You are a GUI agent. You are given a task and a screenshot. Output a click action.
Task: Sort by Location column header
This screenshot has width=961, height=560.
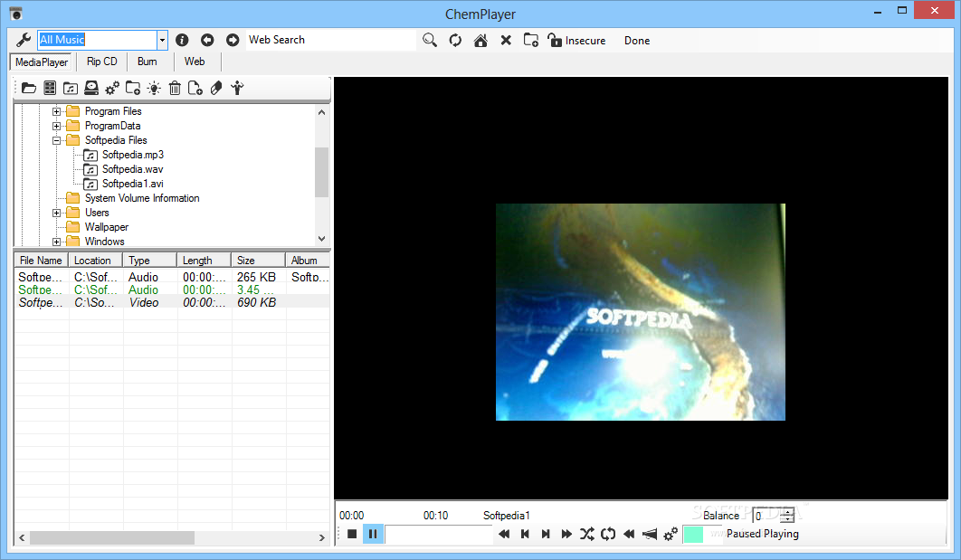95,261
